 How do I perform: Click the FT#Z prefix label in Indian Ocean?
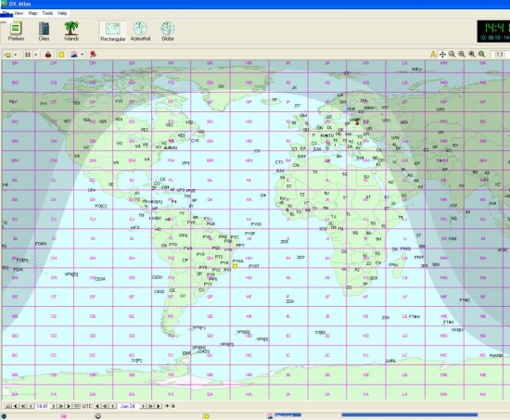(465, 300)
